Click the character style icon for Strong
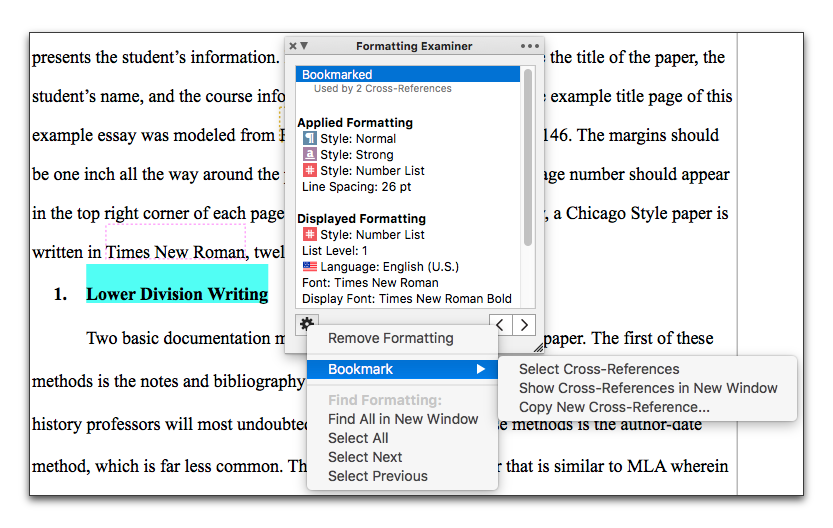Image resolution: width=833 pixels, height=528 pixels. pos(309,155)
